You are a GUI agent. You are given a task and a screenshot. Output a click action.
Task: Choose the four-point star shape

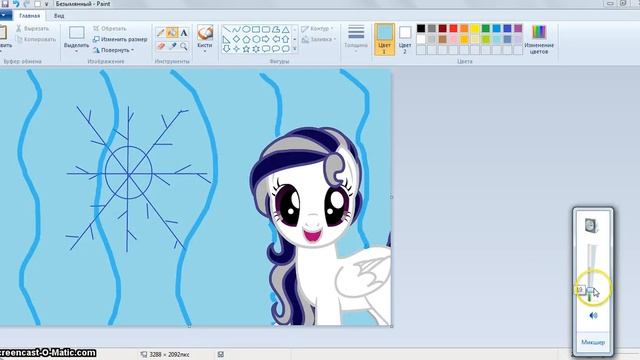[x=236, y=49]
